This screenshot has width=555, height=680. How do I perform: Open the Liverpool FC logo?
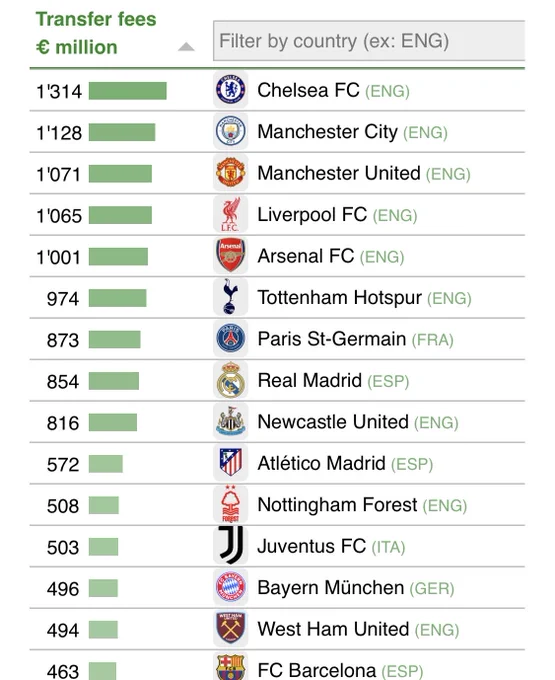coord(231,214)
